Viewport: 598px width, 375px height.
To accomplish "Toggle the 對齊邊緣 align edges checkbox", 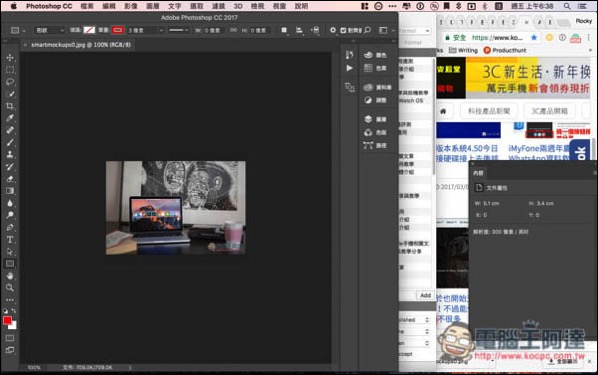I will pos(343,30).
